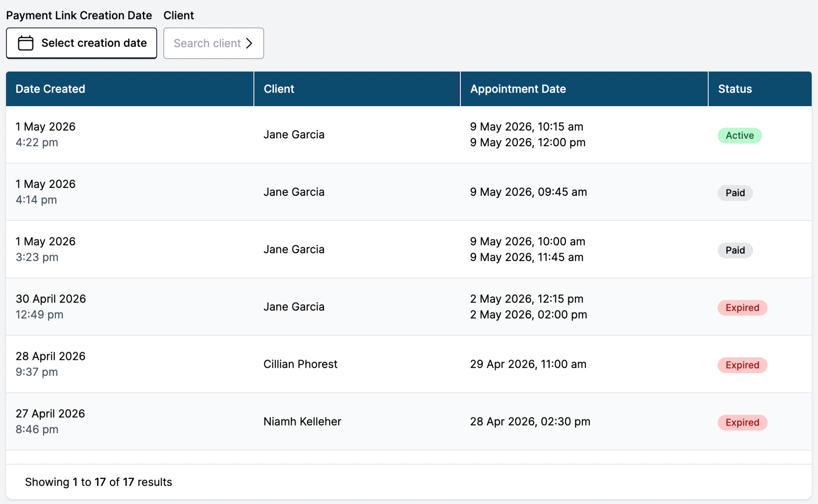Viewport: 818px width, 504px height.
Task: Click appointment 9 May 2026, 12:00 pm
Action: point(528,142)
